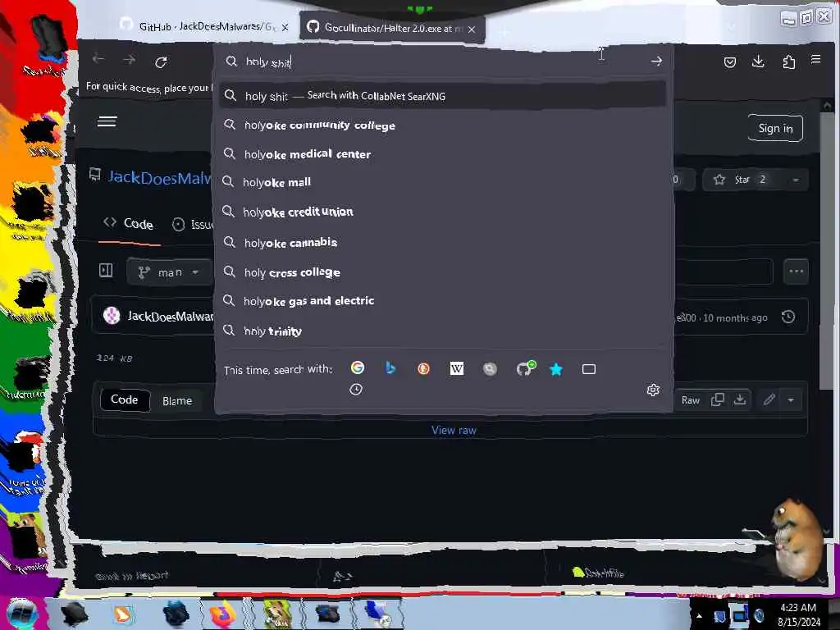
Task: Download raw file icon
Action: click(x=740, y=399)
